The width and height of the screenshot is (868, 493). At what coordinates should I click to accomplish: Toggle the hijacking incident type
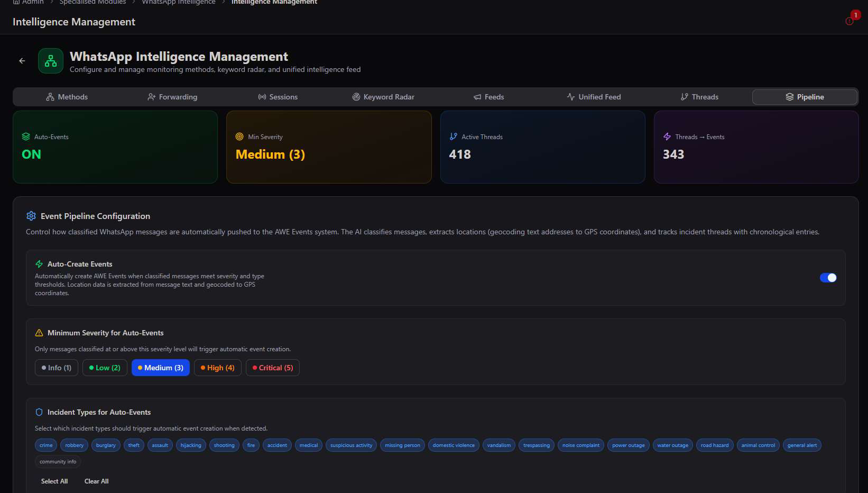(191, 445)
